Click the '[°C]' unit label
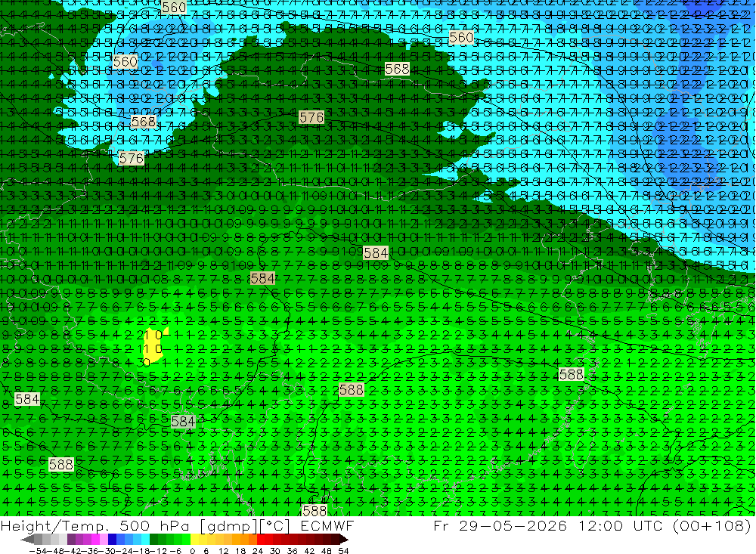This screenshot has width=756, height=554. click(275, 526)
